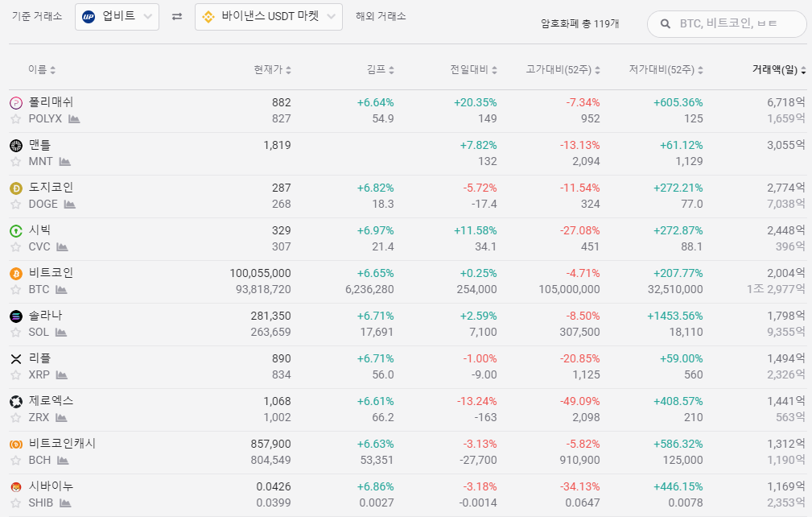Click the chart icon next to POLYX
The image size is (812, 517).
tap(74, 119)
